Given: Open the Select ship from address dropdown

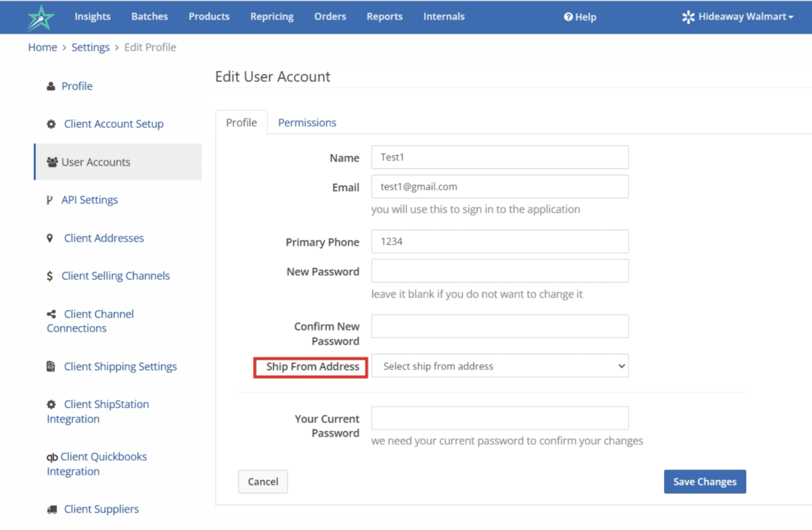Looking at the screenshot, I should [499, 366].
